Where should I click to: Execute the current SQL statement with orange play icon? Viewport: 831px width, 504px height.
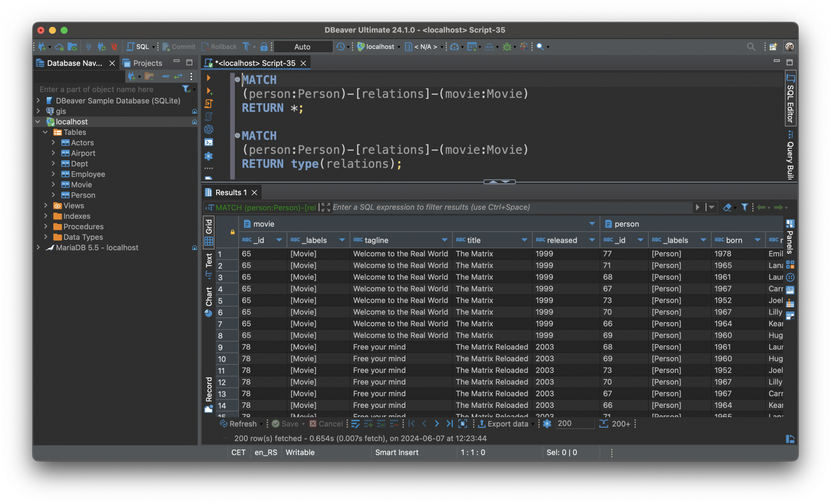click(x=208, y=78)
